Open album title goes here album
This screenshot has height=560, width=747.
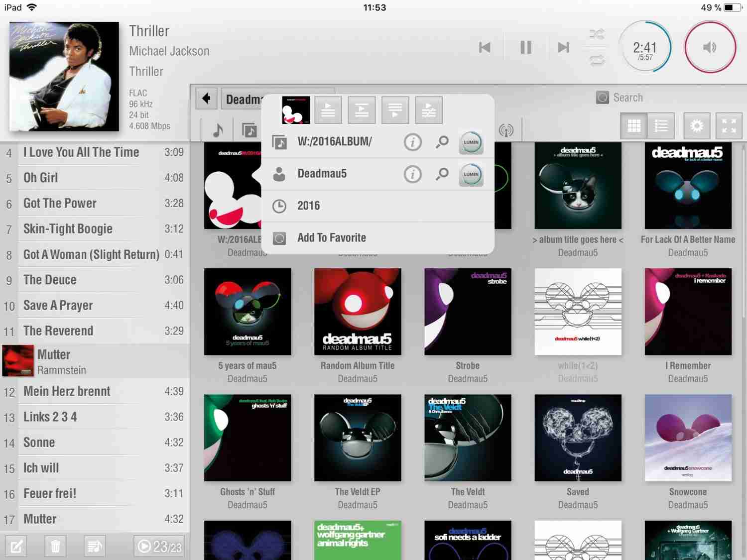pyautogui.click(x=578, y=186)
